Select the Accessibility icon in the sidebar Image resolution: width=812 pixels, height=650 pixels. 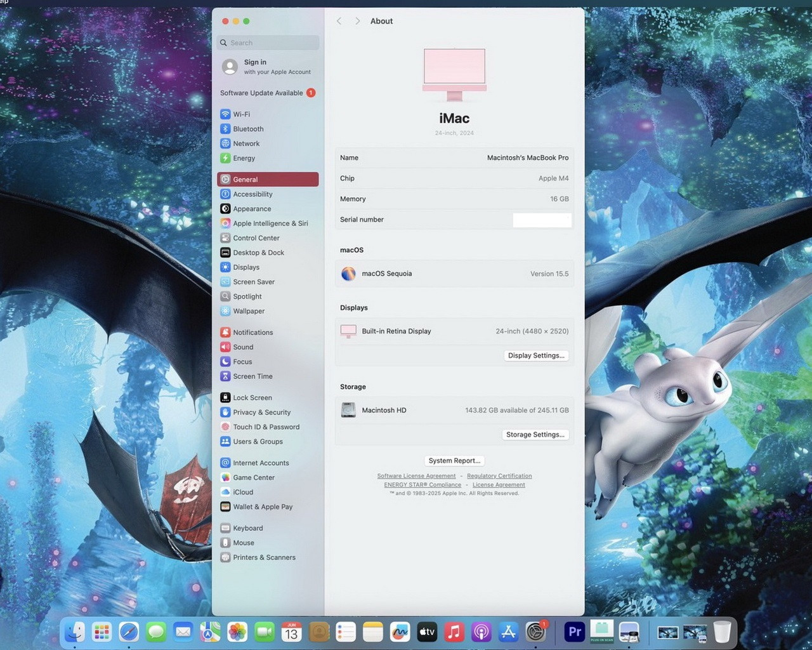tap(225, 194)
